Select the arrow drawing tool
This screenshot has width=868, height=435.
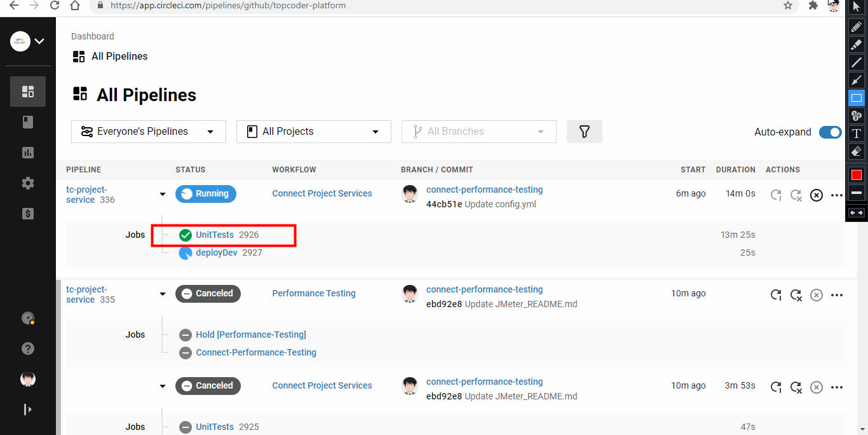click(x=856, y=80)
